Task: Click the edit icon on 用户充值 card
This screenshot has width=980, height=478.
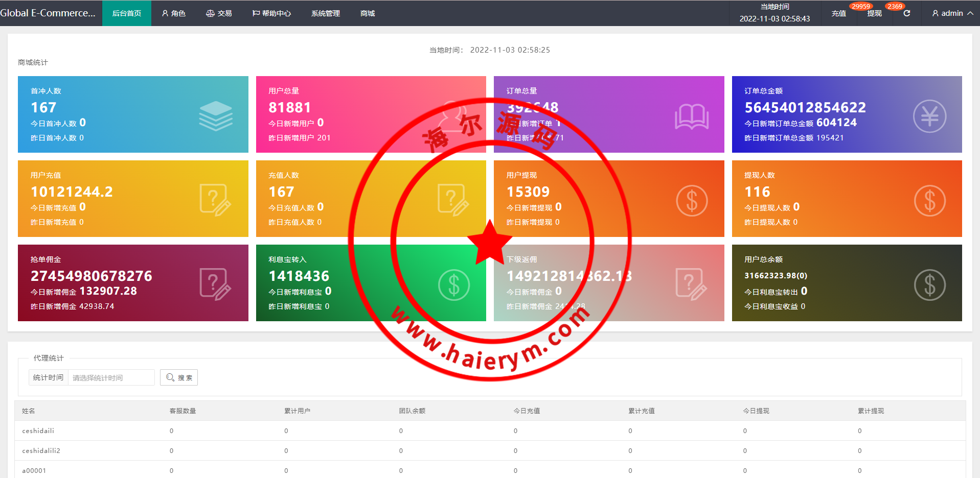Action: pyautogui.click(x=215, y=200)
